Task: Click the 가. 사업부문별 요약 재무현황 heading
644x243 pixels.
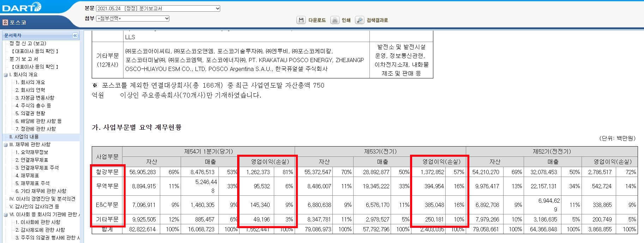Action: tap(137, 128)
